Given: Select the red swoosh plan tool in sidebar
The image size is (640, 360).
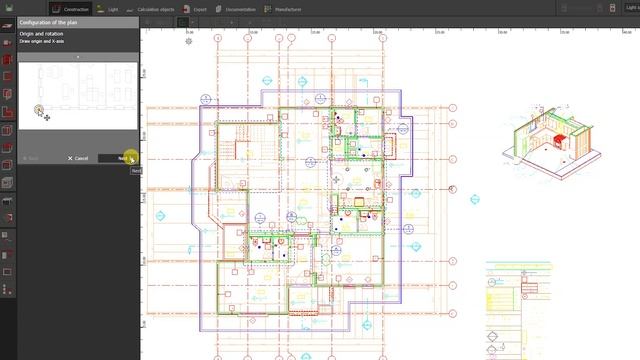Looking at the screenshot, I should click(7, 26).
